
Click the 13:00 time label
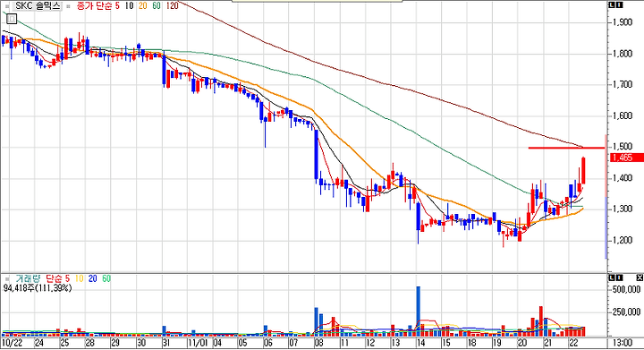pyautogui.click(x=622, y=343)
